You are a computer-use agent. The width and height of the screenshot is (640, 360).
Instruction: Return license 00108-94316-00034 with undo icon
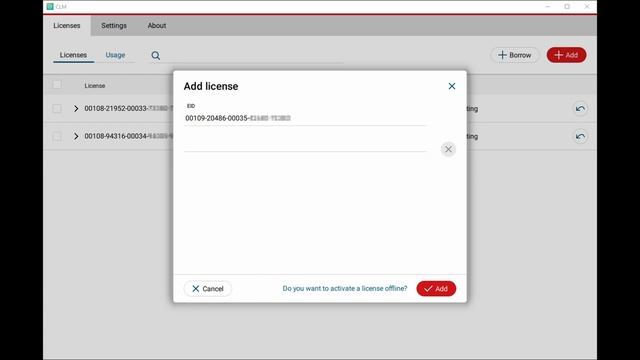[x=580, y=137]
